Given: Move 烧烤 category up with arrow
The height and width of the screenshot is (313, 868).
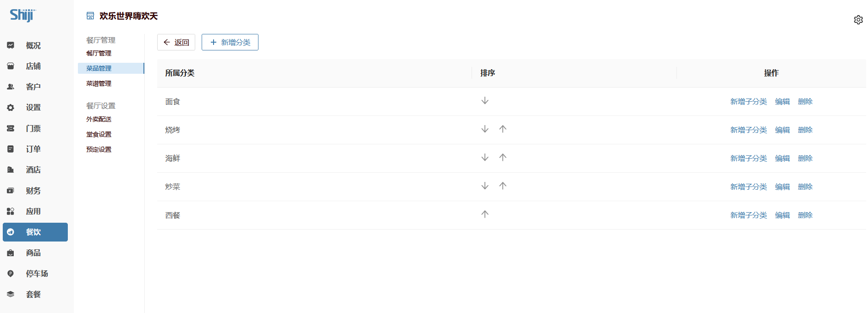Looking at the screenshot, I should [503, 129].
